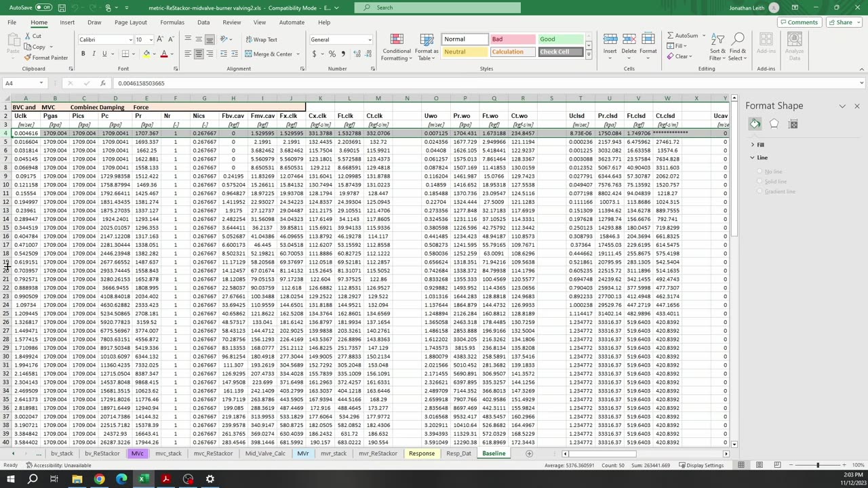Screen dimensions: 868x488
Task: Open the Formulas ribbon tab
Action: point(172,22)
